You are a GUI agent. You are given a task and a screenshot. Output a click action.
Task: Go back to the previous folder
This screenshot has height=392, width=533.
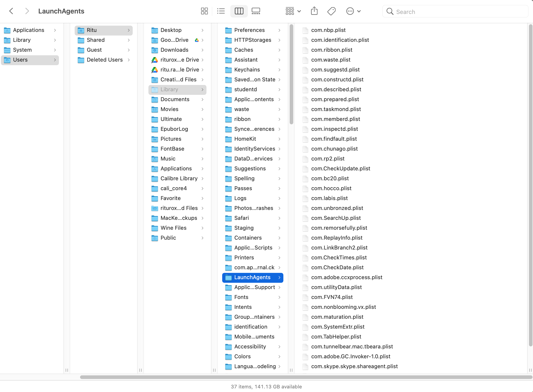click(11, 11)
